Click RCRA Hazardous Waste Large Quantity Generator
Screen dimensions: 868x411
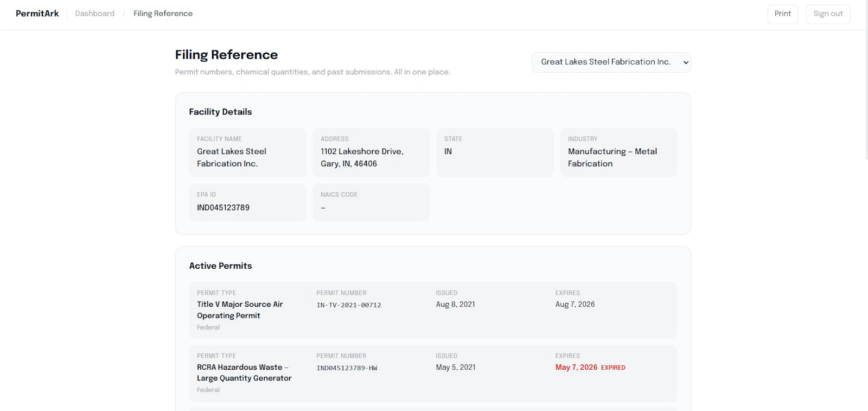pos(244,373)
